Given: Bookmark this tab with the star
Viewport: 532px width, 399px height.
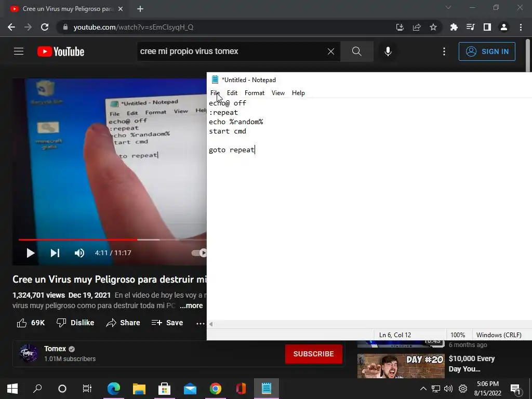Looking at the screenshot, I should click(x=433, y=27).
